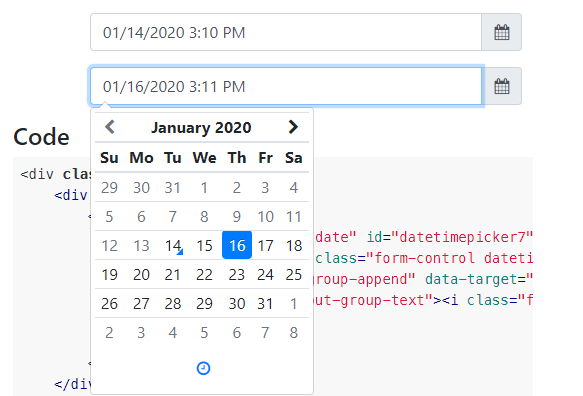The width and height of the screenshot is (583, 396).
Task: Click the Mo weekday header
Action: tap(141, 158)
